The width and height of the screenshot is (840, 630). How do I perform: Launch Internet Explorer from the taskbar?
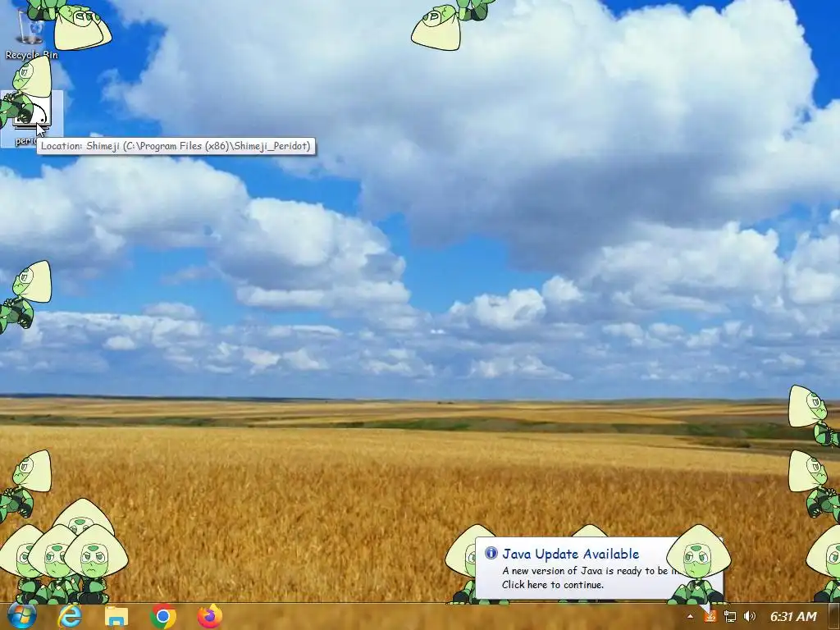[70, 617]
